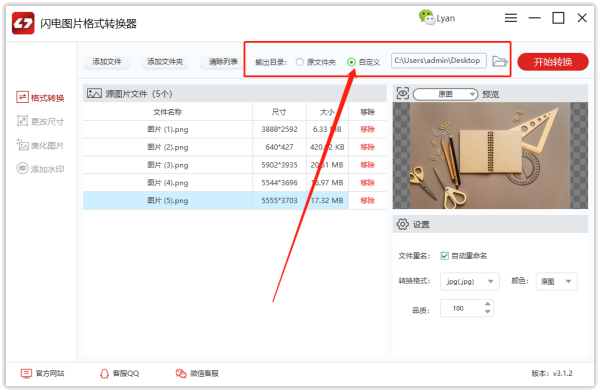The width and height of the screenshot is (600, 392).
Task: Click the settings gear icon
Action: 403,224
